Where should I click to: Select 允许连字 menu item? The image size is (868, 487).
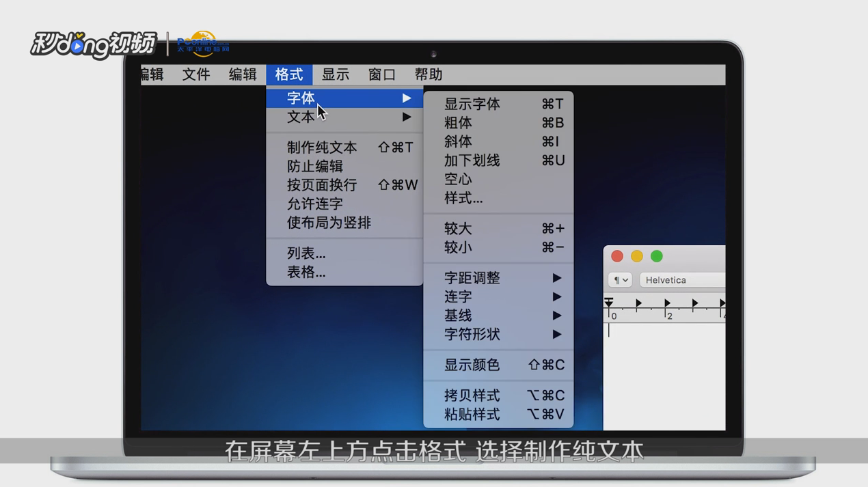pos(344,204)
